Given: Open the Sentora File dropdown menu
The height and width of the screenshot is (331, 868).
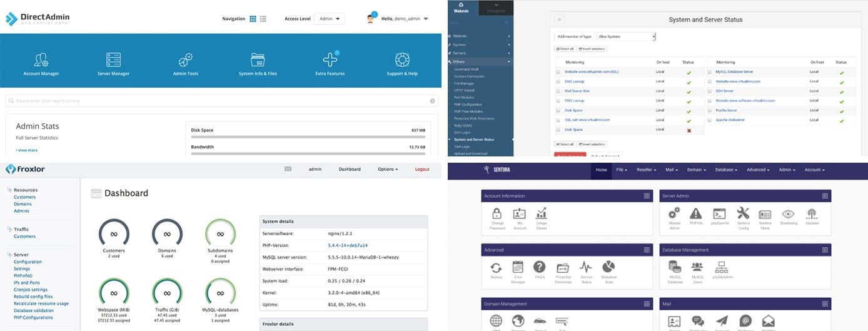Looking at the screenshot, I should pos(622,170).
